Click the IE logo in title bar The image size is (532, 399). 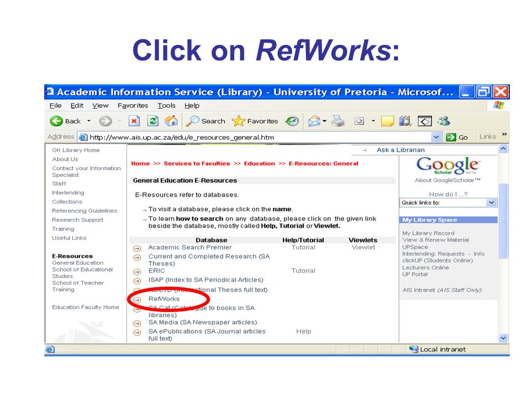[x=50, y=91]
